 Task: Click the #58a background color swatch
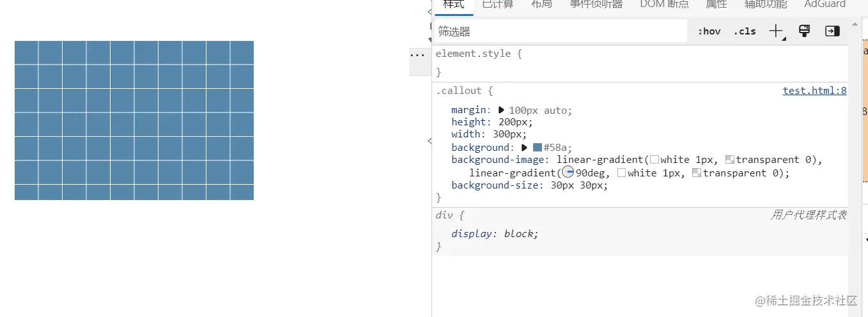tap(537, 148)
